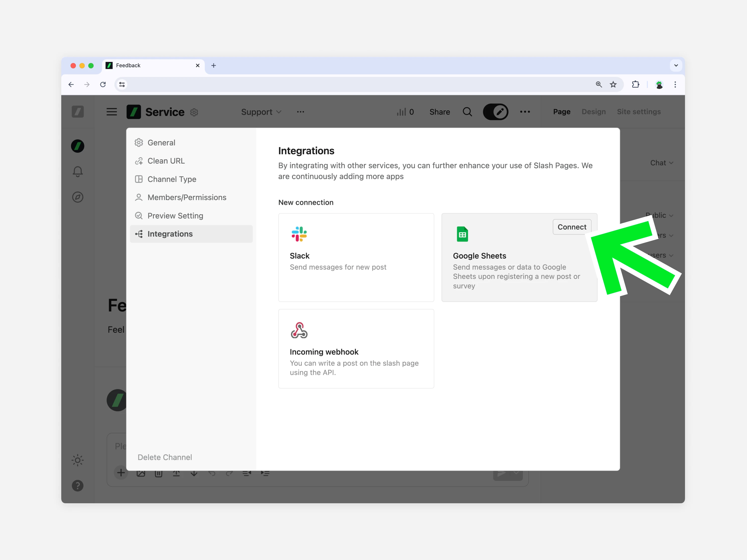Expand browser tab search dropdown
The image size is (747, 560).
676,65
